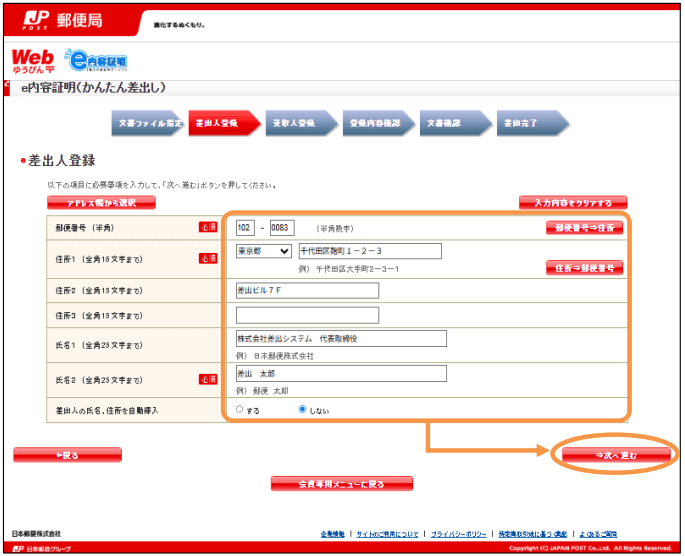
Task: Focus postal code first field 102
Action: click(245, 228)
